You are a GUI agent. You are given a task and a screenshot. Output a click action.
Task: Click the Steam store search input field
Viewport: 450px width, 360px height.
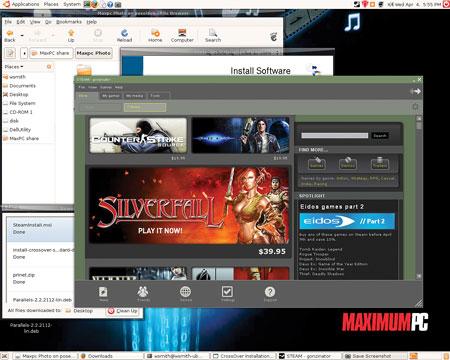click(x=334, y=136)
